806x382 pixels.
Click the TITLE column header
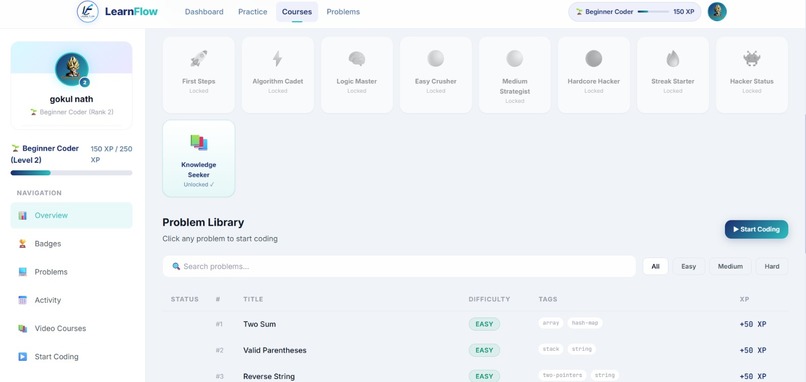click(x=253, y=299)
